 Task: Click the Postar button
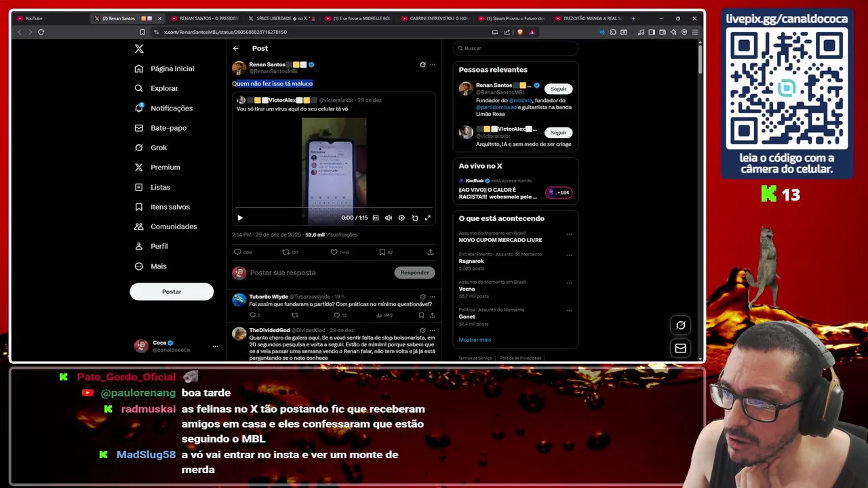point(172,291)
